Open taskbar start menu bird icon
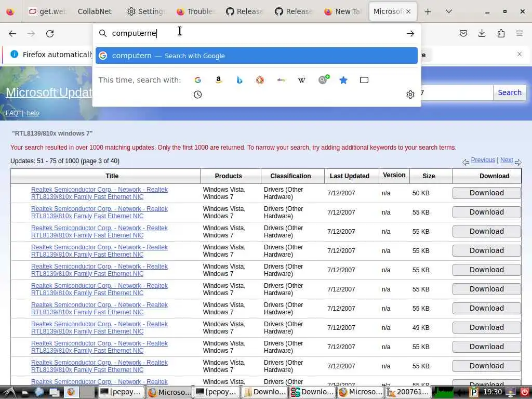 [x=9, y=392]
